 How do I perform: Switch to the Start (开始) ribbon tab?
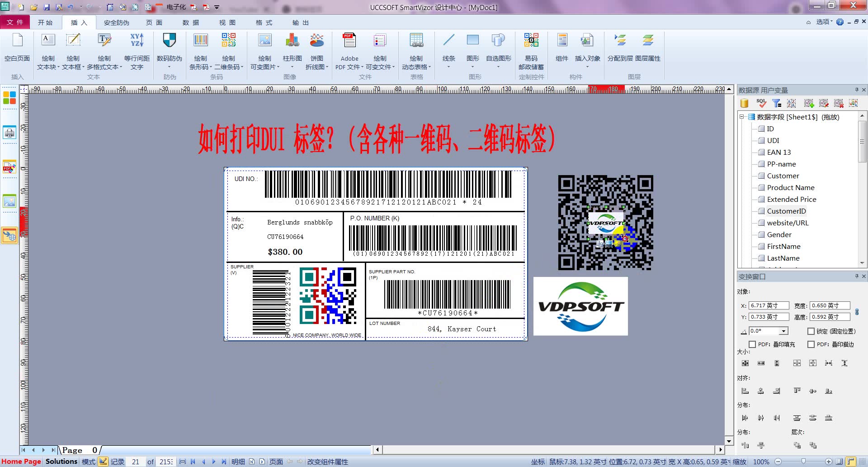click(45, 22)
